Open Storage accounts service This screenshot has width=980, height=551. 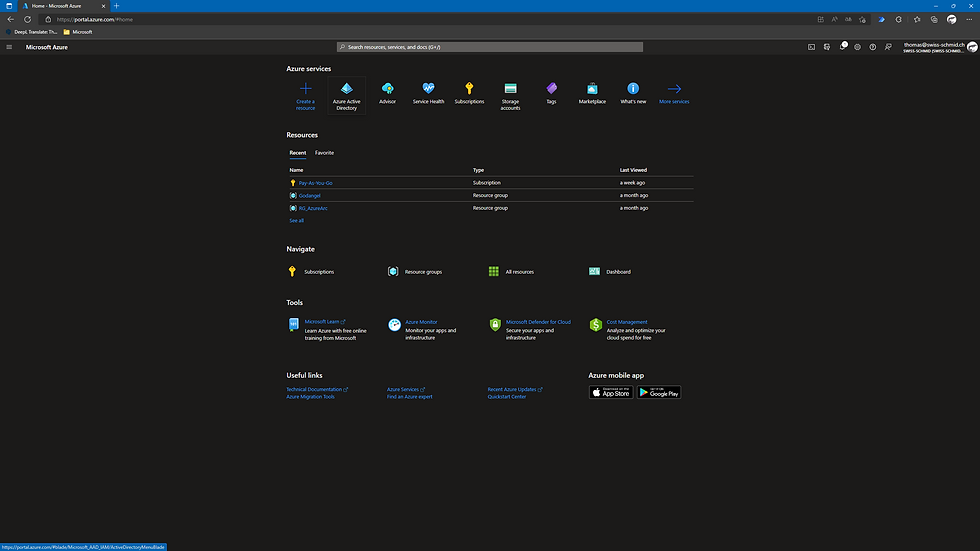click(510, 96)
